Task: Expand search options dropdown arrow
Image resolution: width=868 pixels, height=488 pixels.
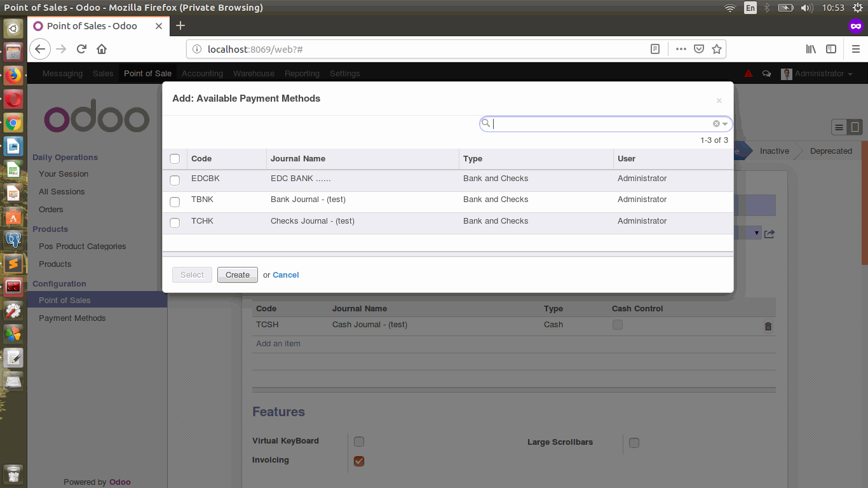Action: coord(725,124)
